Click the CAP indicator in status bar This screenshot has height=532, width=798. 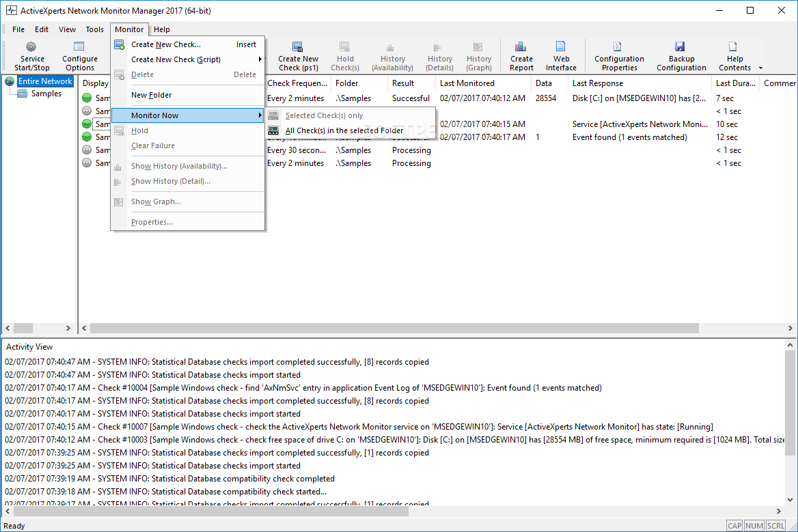(x=734, y=526)
